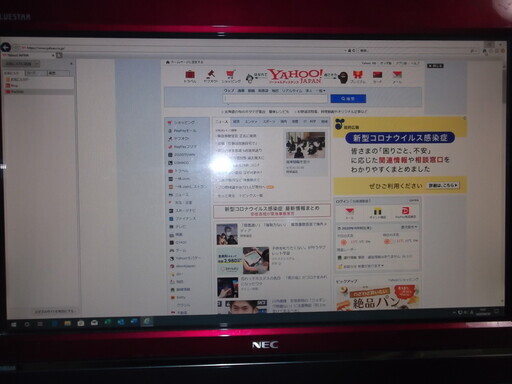The image size is (512, 384).
Task: Open Task View from the taskbar
Action: click(x=40, y=324)
